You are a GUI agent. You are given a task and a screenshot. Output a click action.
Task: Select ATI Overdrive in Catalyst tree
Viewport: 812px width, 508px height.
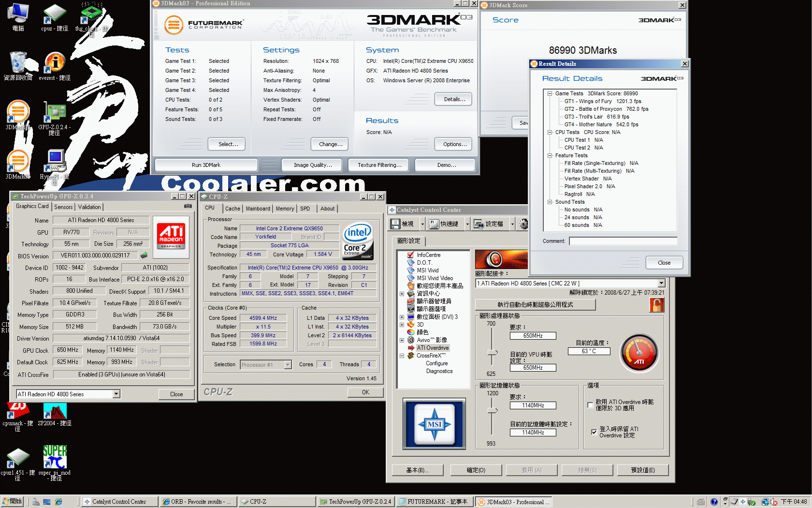point(433,348)
